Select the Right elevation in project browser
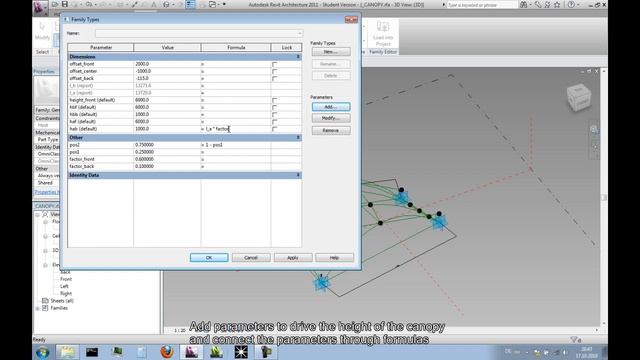Image resolution: width=640 pixels, height=360 pixels. click(66, 293)
